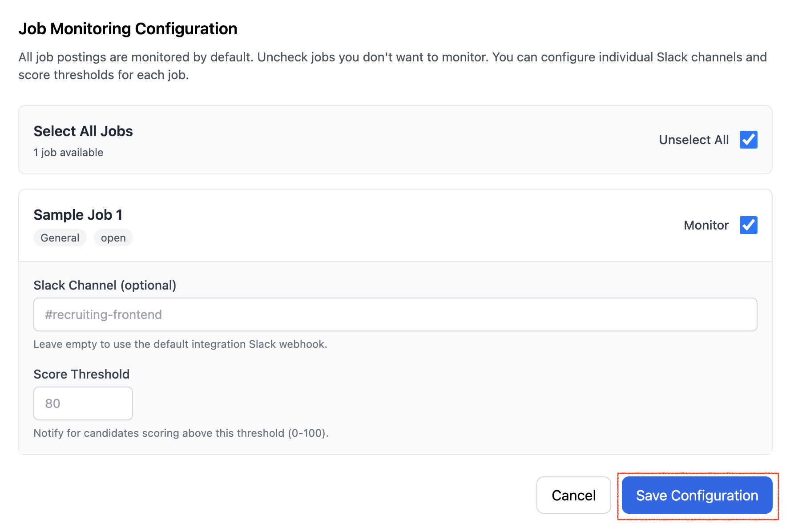
Task: Click the threshold notification hint text
Action: click(x=181, y=433)
